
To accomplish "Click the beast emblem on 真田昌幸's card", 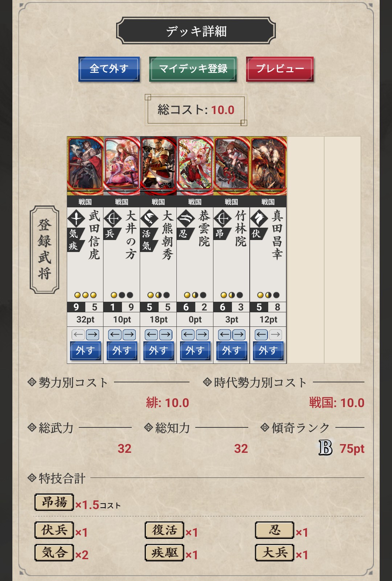I will coord(259,218).
